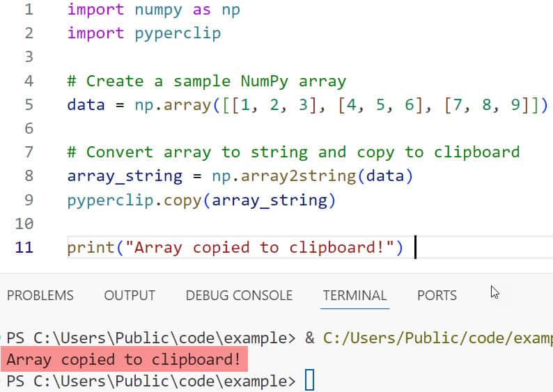This screenshot has width=553, height=392.
Task: Click the print("Array copied to clipboard!") line
Action: point(235,248)
